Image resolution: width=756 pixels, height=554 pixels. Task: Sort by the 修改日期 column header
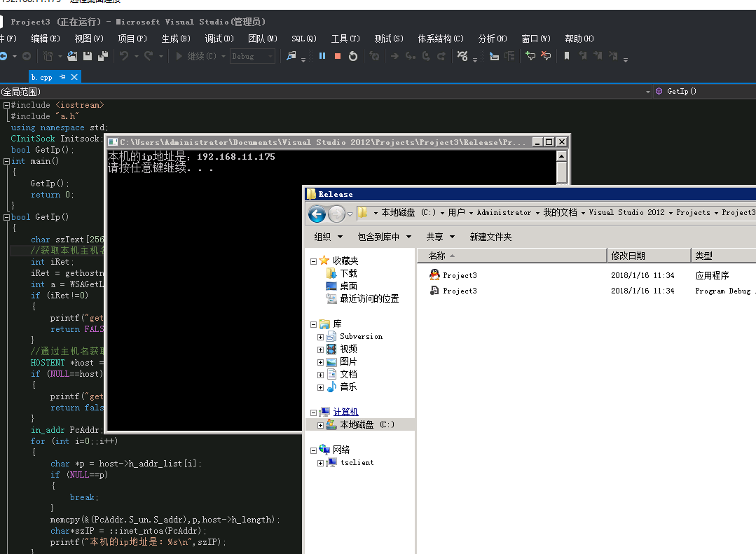[649, 256]
